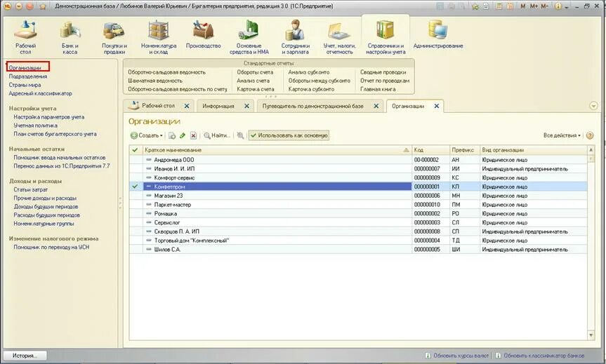Open План счетов бухгалтерского учета
The height and width of the screenshot is (364, 606).
[55, 134]
